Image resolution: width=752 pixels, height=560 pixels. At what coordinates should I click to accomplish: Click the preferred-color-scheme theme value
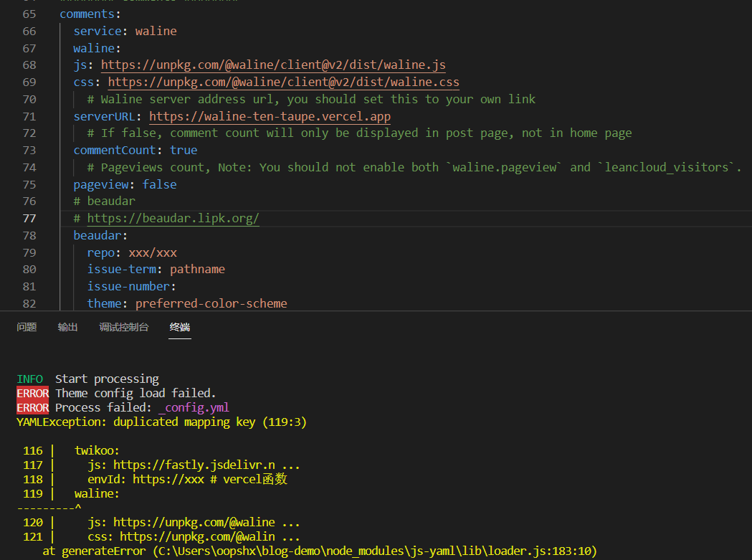point(211,303)
